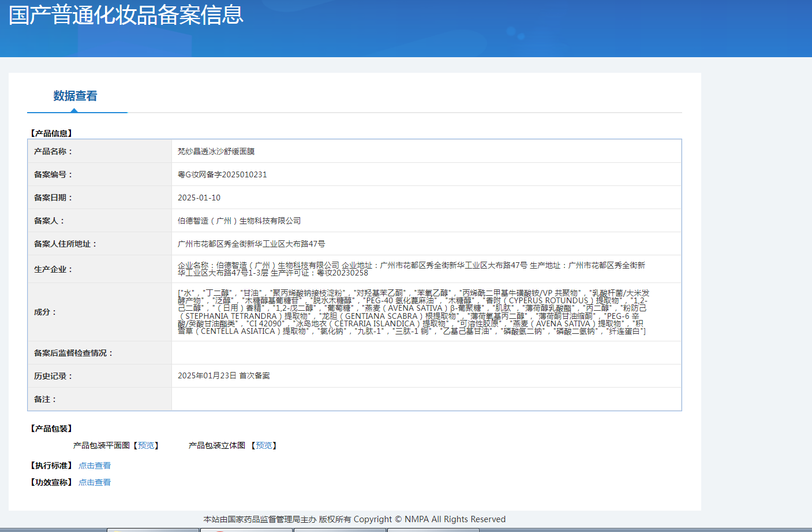Preview the 产品包装立体图 image

(x=264, y=445)
